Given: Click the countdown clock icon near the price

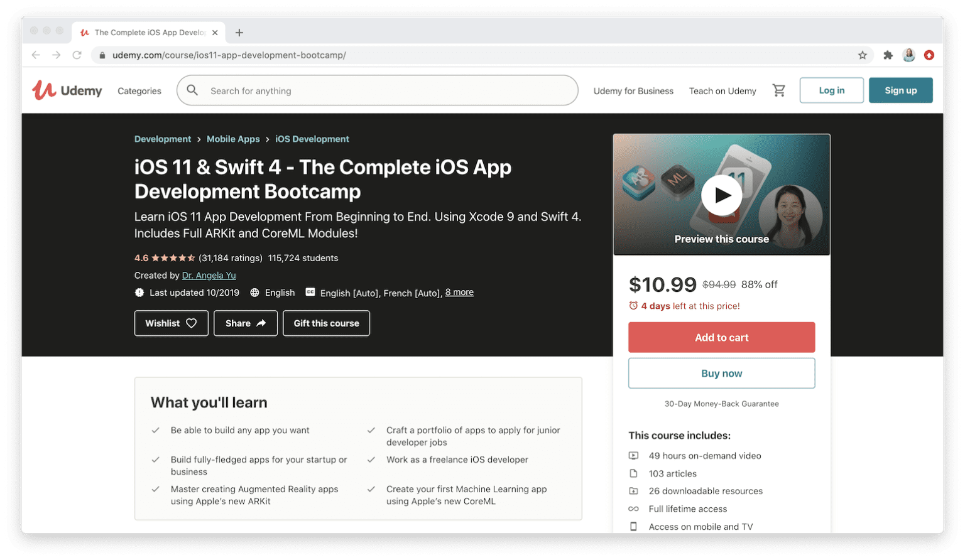Looking at the screenshot, I should [633, 306].
